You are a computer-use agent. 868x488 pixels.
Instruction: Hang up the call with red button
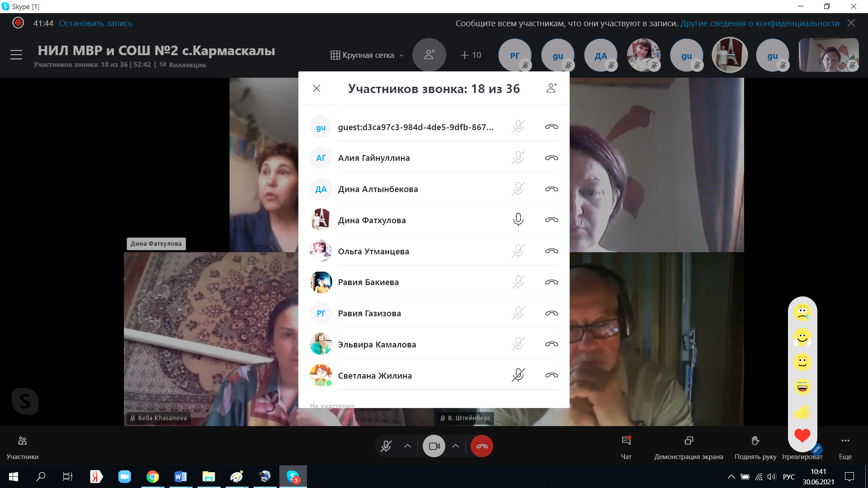pyautogui.click(x=481, y=446)
